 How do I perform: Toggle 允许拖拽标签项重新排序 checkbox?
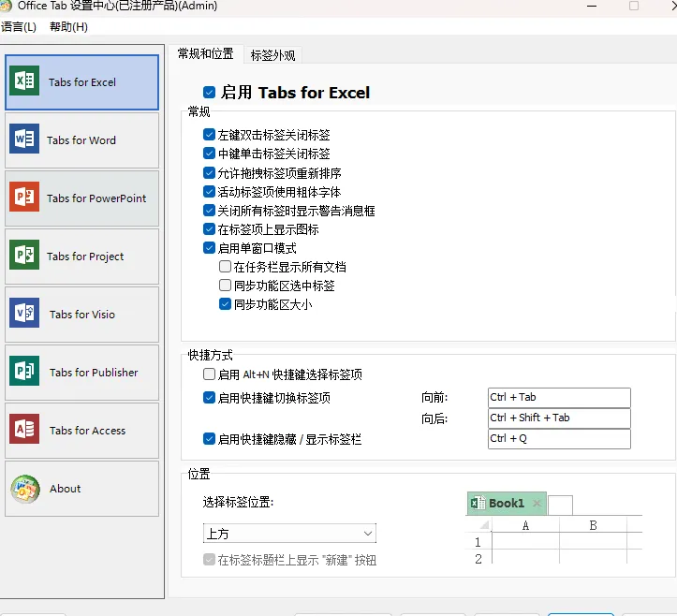(209, 172)
